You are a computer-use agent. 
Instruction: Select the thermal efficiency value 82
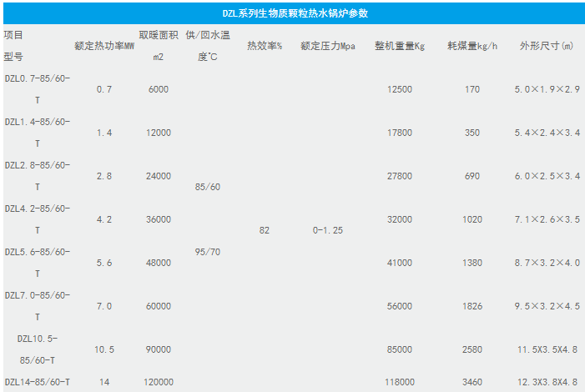[x=264, y=230]
